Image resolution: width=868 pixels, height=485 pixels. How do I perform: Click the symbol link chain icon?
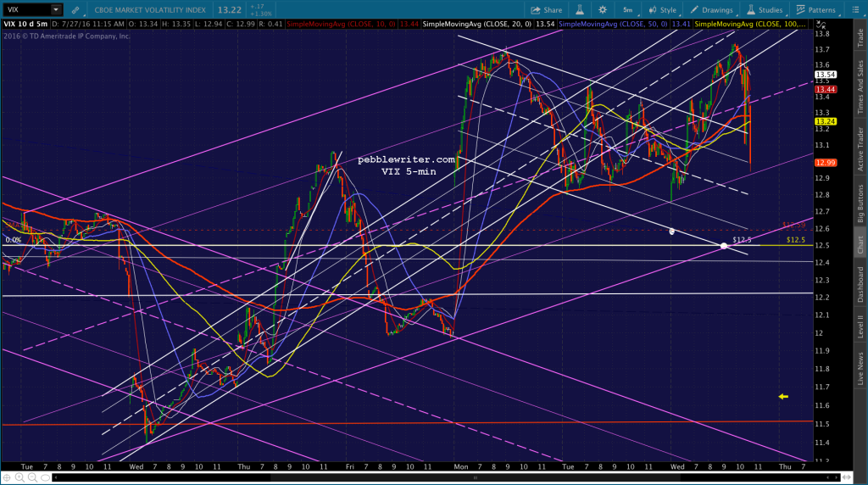(x=75, y=10)
